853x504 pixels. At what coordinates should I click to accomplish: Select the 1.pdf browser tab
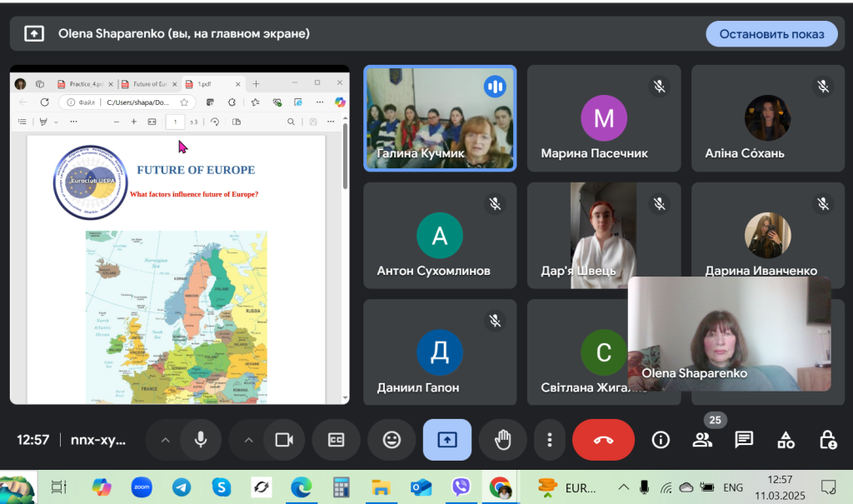point(212,84)
